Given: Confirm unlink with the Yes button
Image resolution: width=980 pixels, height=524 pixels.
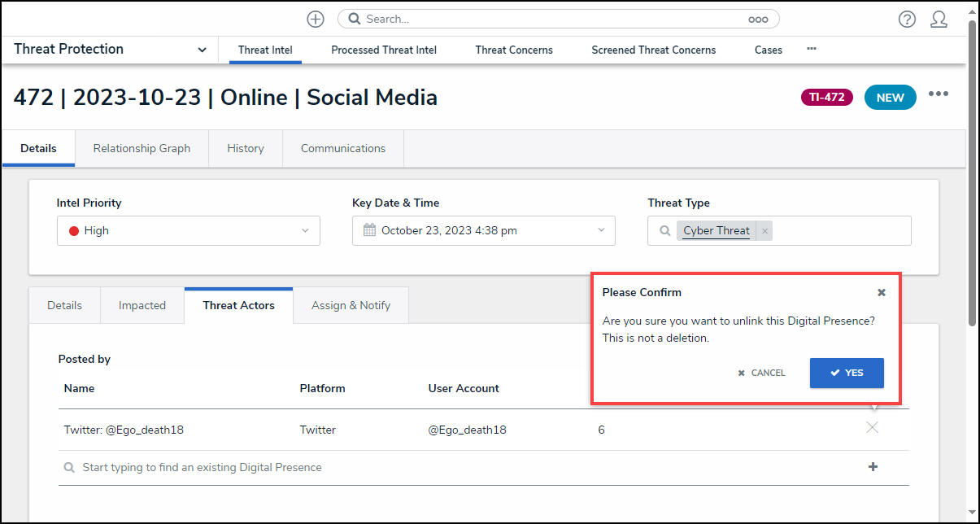Looking at the screenshot, I should 847,373.
